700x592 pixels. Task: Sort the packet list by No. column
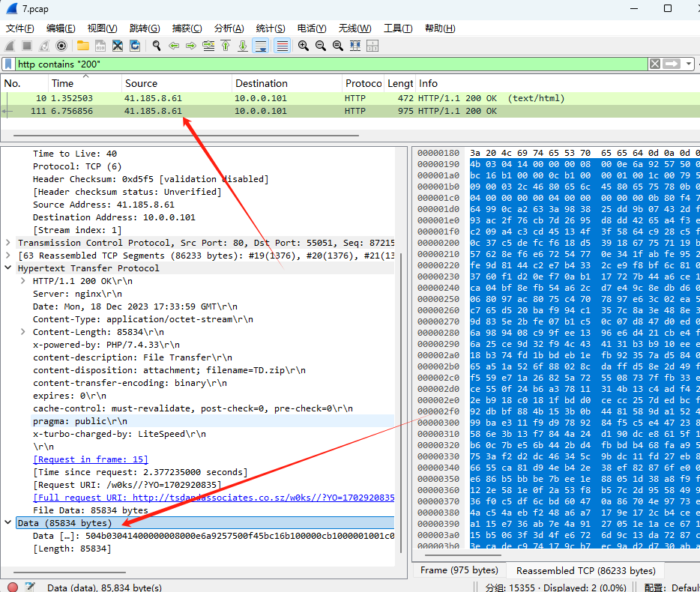click(25, 83)
